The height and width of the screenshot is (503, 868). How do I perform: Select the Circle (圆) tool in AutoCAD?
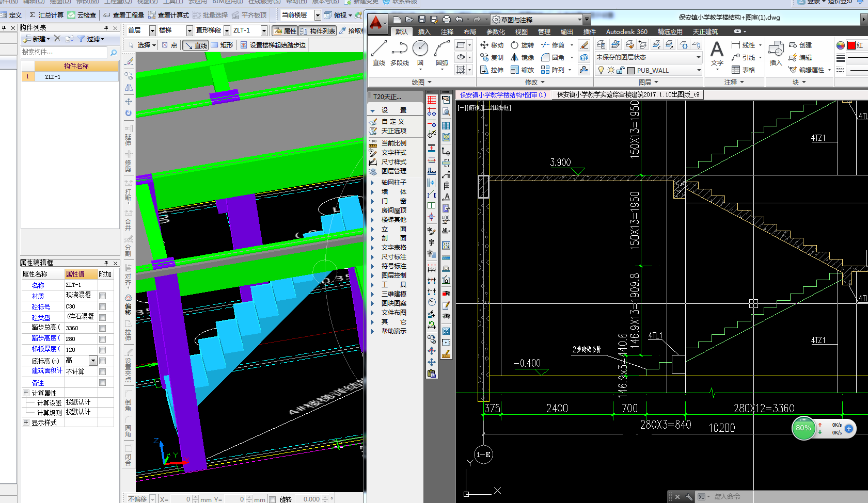[x=420, y=53]
